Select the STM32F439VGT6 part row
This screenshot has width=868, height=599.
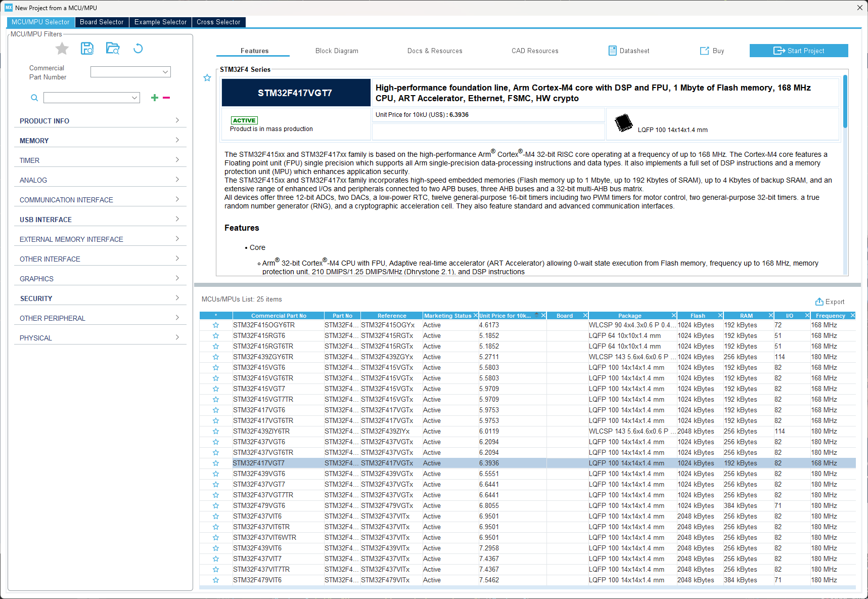click(x=527, y=474)
